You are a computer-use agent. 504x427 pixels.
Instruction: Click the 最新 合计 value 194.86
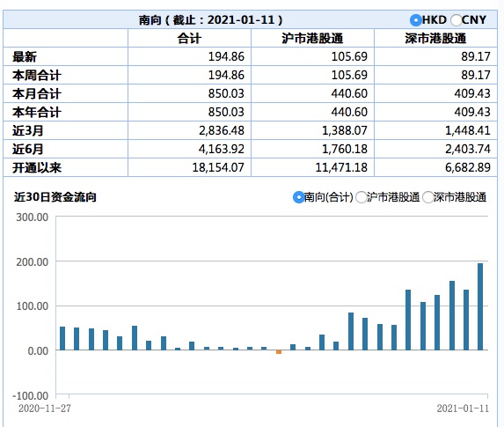tap(226, 56)
